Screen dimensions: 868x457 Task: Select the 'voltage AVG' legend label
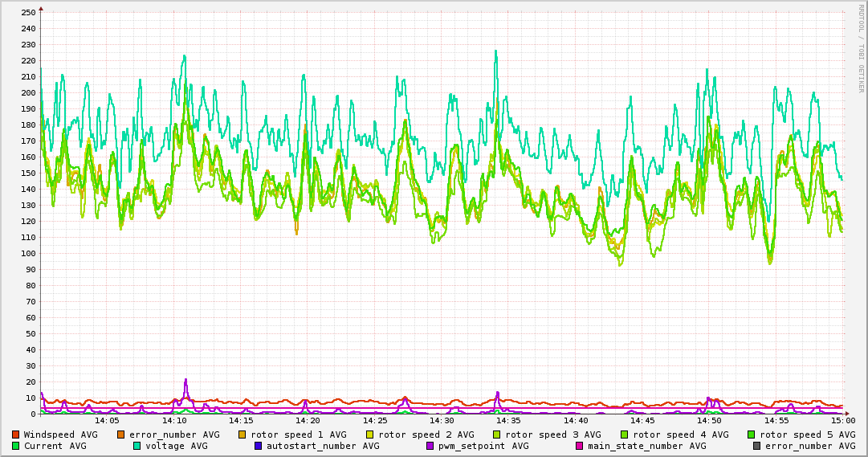point(177,446)
